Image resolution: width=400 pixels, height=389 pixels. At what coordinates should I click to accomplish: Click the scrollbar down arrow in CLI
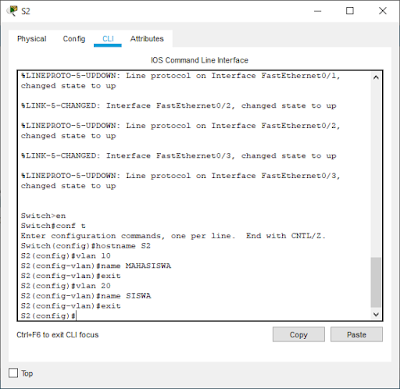[x=376, y=314]
